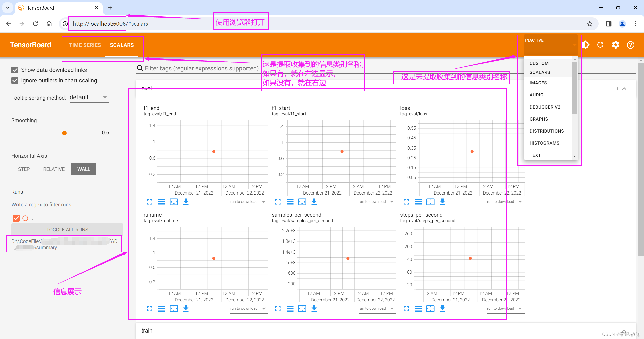
Task: Fit domain to data on f1_end chart
Action: [x=174, y=202]
